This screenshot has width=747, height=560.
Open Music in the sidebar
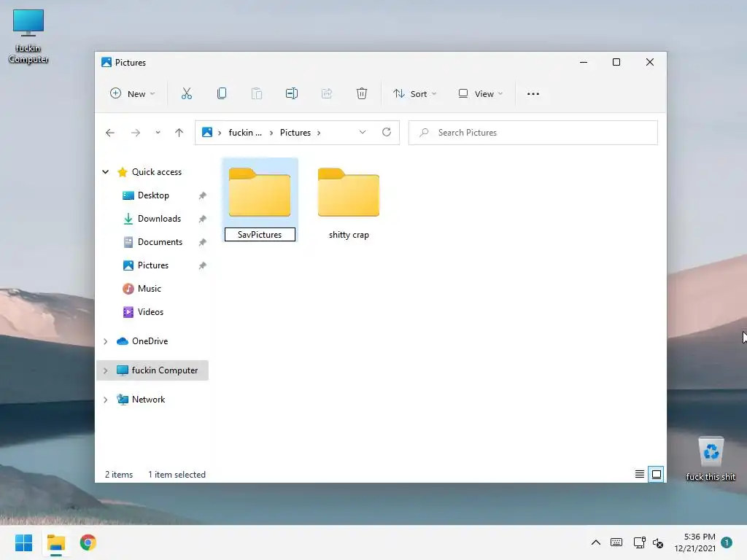tap(149, 289)
